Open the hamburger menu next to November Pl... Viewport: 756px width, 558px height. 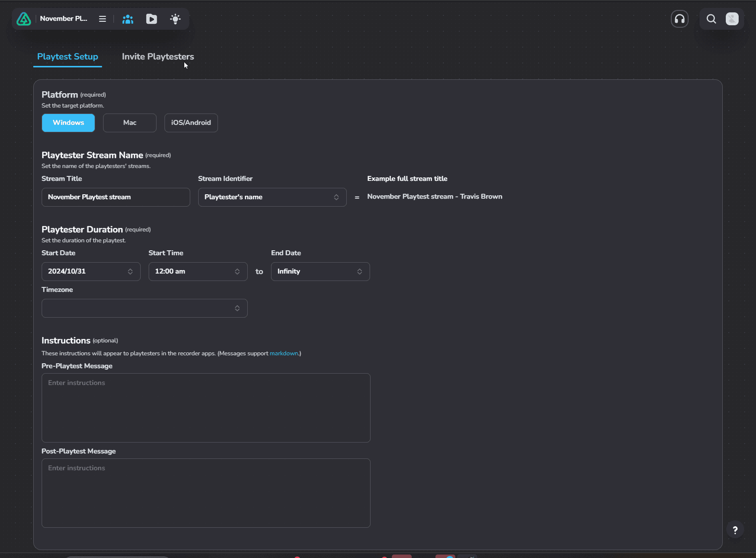click(x=103, y=19)
